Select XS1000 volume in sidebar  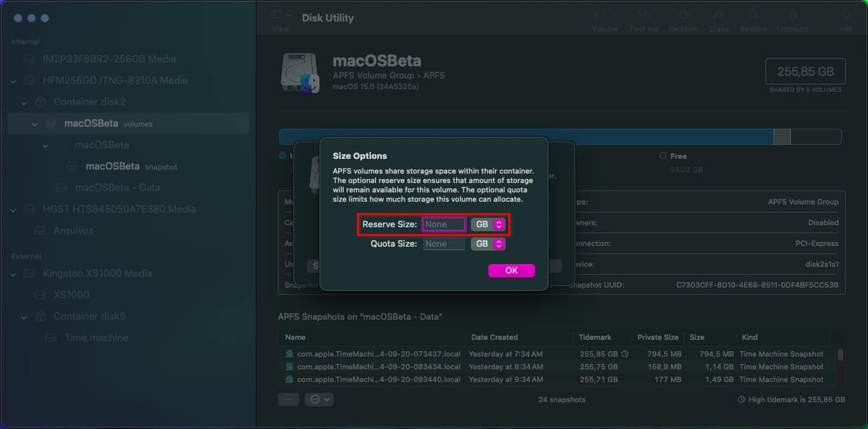click(x=71, y=295)
